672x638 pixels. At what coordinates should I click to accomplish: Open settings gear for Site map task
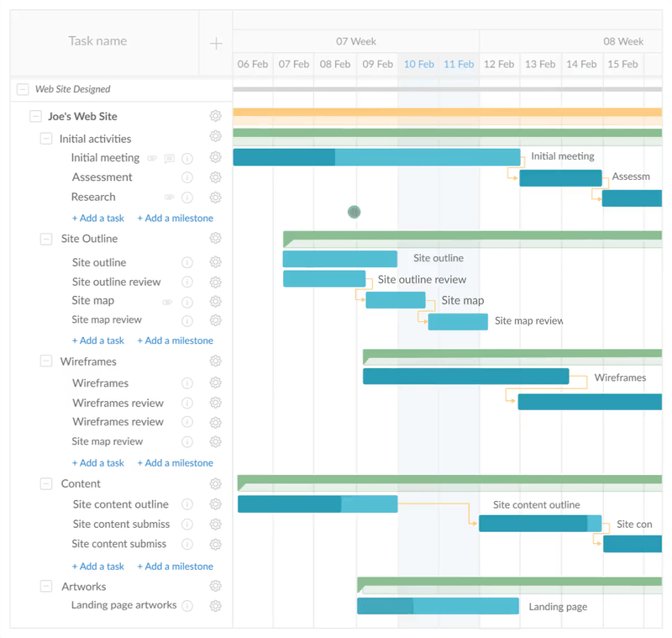[x=216, y=302]
